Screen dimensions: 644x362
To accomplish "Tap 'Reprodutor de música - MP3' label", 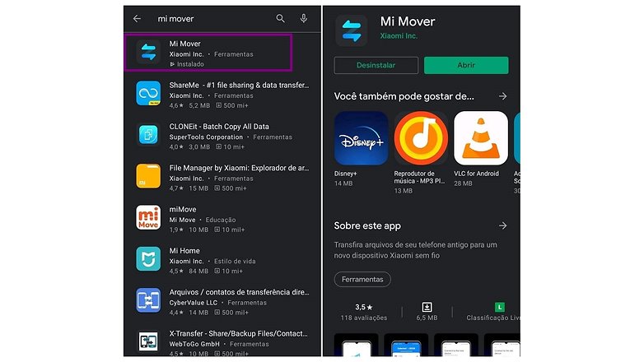I will (419, 178).
